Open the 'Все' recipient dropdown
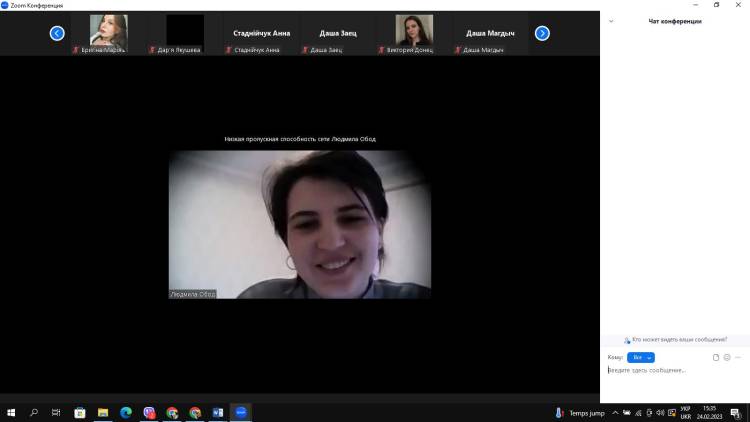This screenshot has height=422, width=750. [640, 357]
